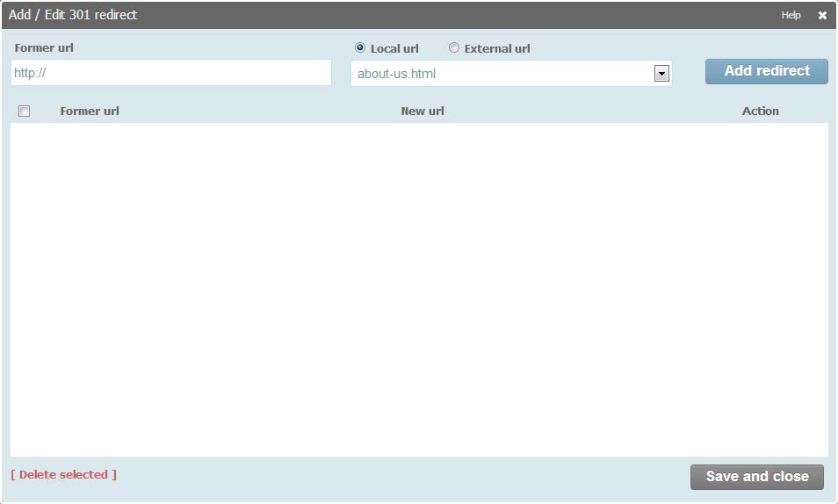Viewport: 838px width, 504px height.
Task: Open the Help link in title bar
Action: tap(791, 15)
